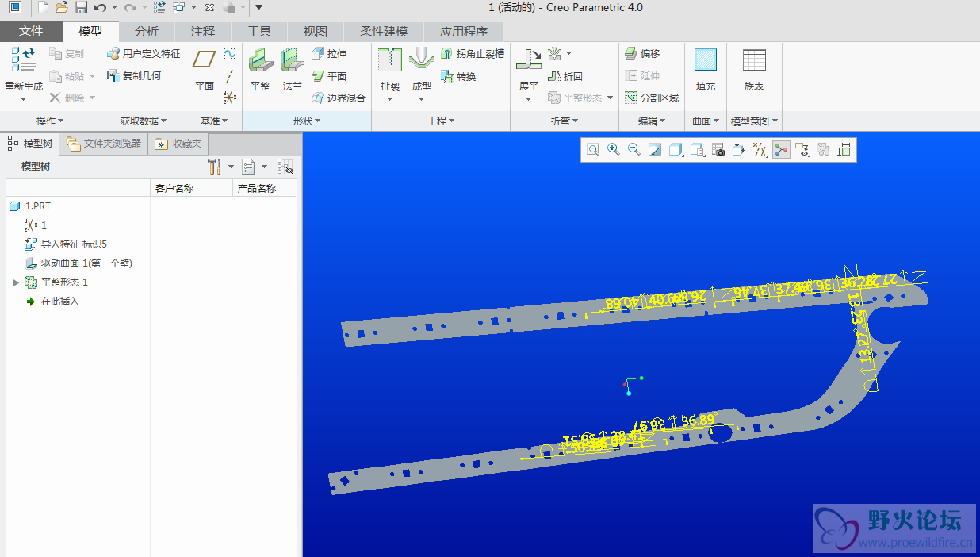Select 1.PRT in the model tree

coord(30,206)
